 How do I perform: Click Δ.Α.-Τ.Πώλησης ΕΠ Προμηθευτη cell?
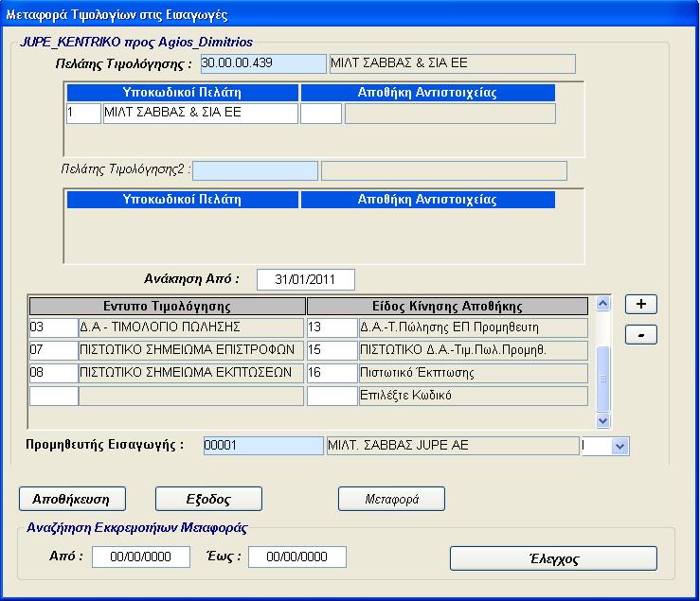[474, 327]
